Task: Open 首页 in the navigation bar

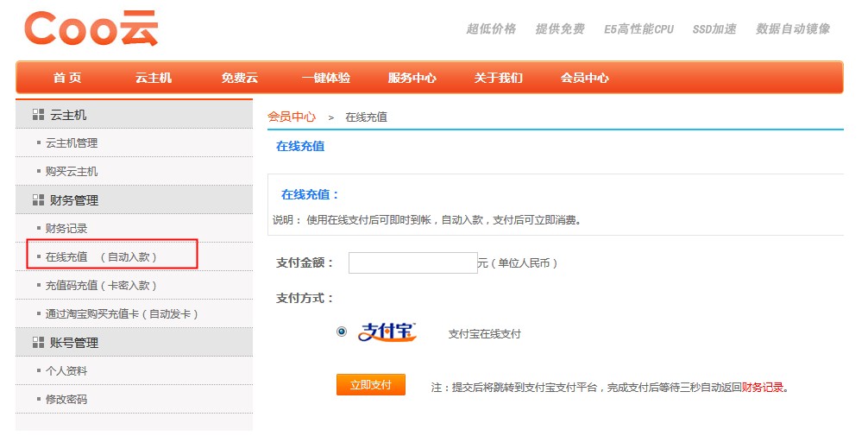Action: pyautogui.click(x=67, y=78)
